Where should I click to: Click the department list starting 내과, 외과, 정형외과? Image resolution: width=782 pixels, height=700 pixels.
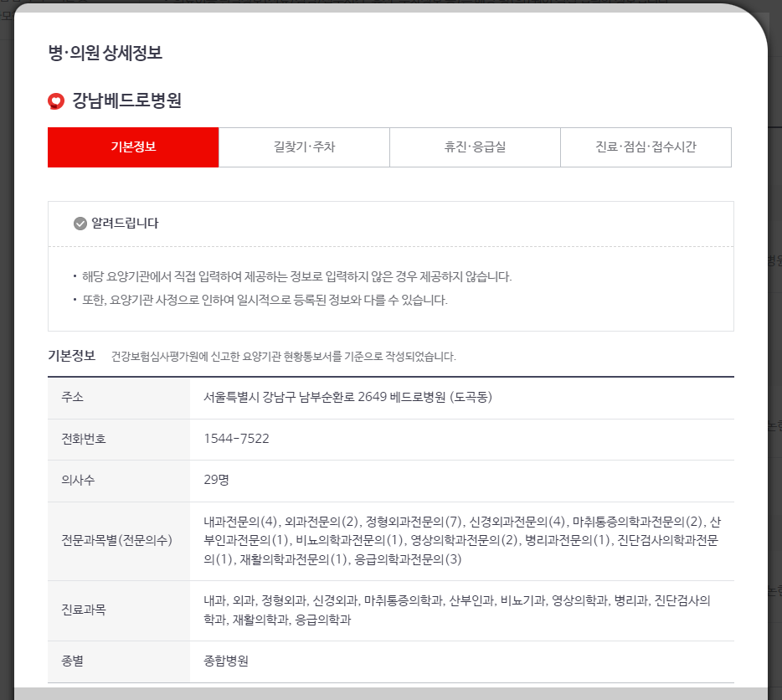[457, 610]
